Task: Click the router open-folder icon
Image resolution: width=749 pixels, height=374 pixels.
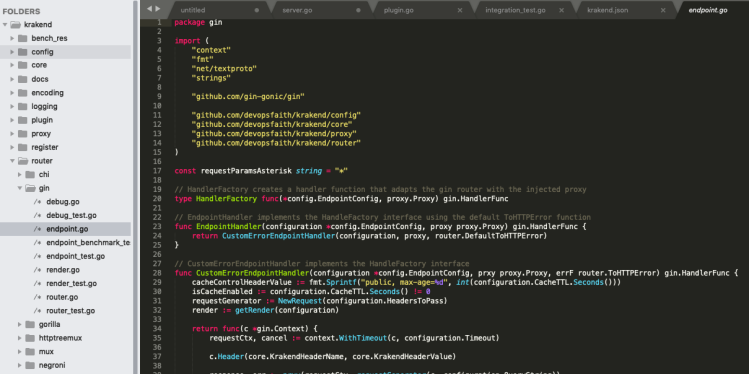Action: coord(22,161)
